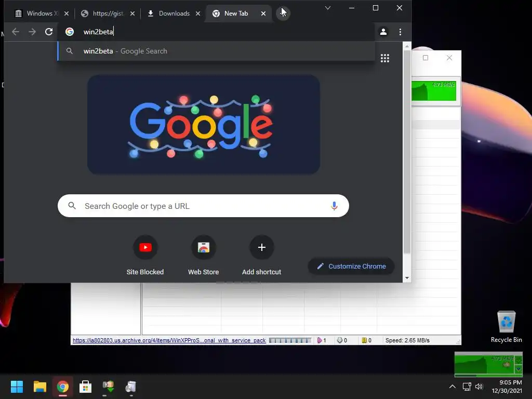Click the Chrome page vertical scrollbar

click(407, 152)
